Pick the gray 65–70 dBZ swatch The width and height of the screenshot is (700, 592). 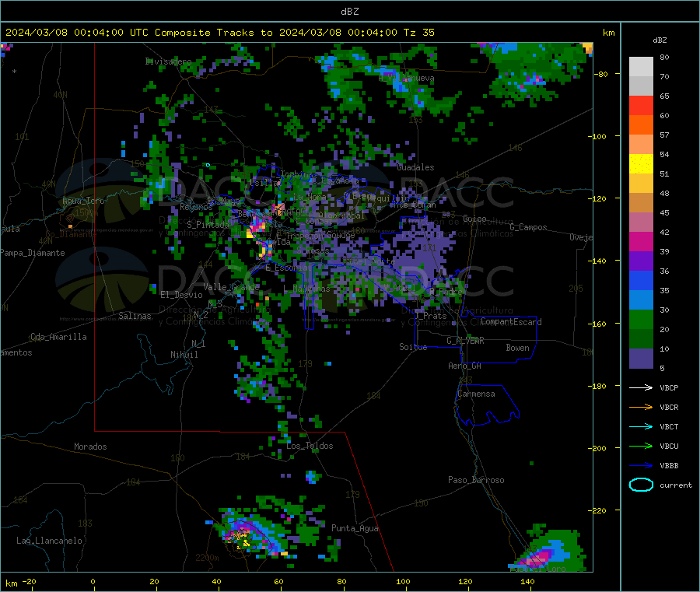point(641,86)
